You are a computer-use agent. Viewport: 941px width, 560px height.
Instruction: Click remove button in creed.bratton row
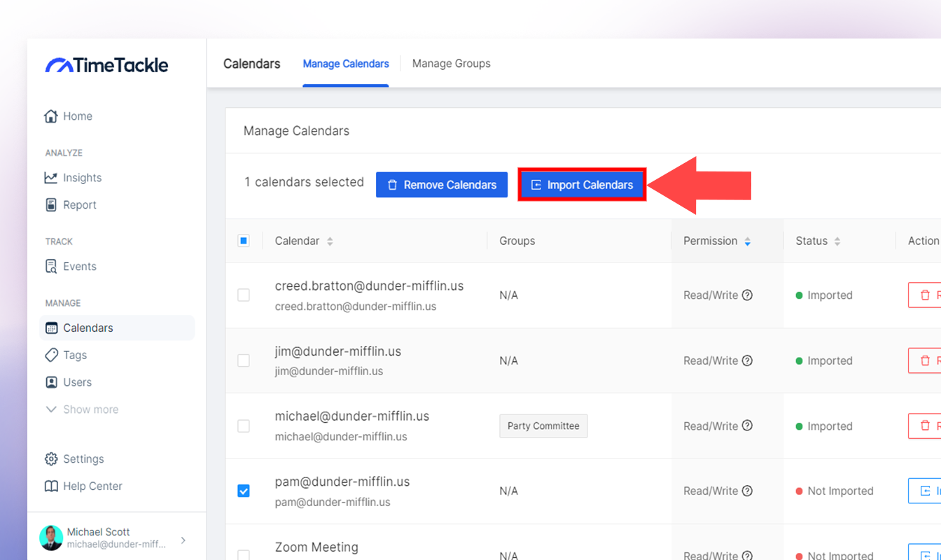coord(924,295)
